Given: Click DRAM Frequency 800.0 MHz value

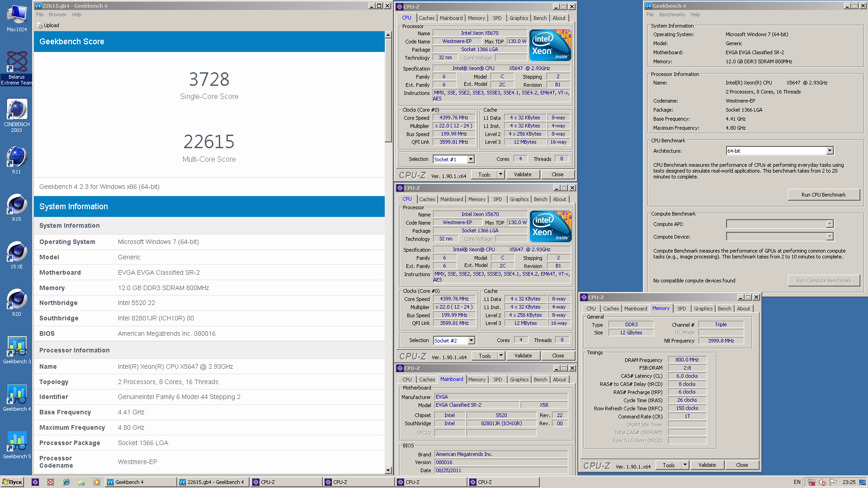Looking at the screenshot, I should pyautogui.click(x=687, y=360).
